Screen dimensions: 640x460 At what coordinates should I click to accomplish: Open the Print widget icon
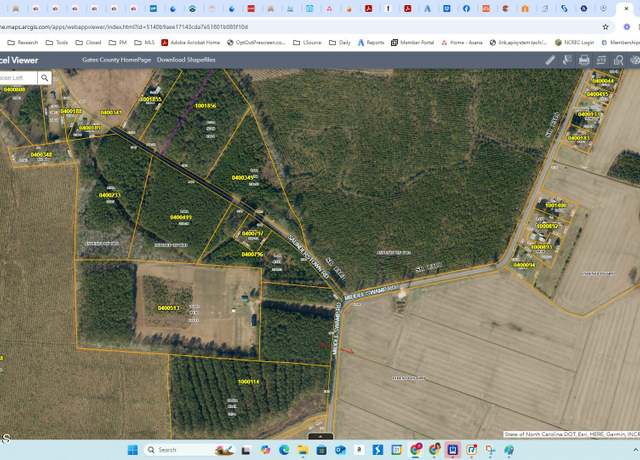click(584, 60)
